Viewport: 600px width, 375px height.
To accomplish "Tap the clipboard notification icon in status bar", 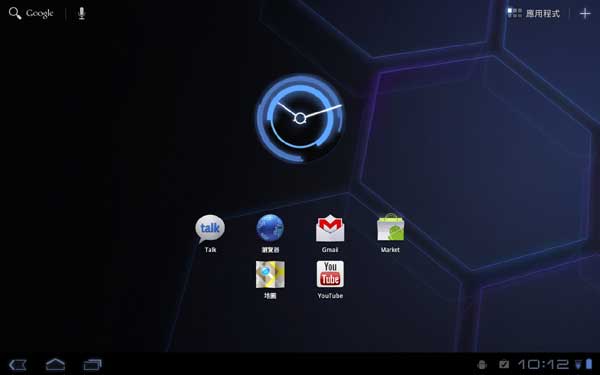I will coord(504,364).
